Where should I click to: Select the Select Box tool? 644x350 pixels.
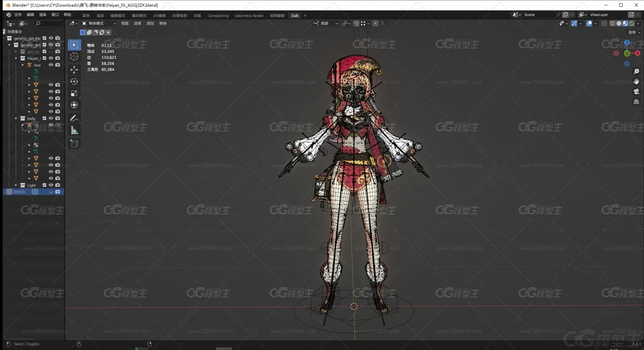coord(74,45)
